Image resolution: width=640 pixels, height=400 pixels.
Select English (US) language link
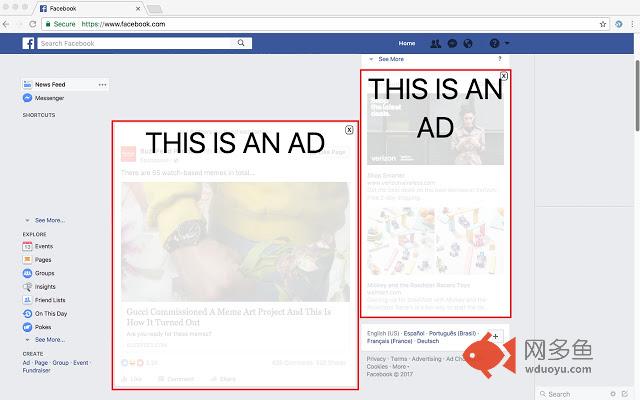(x=383, y=333)
